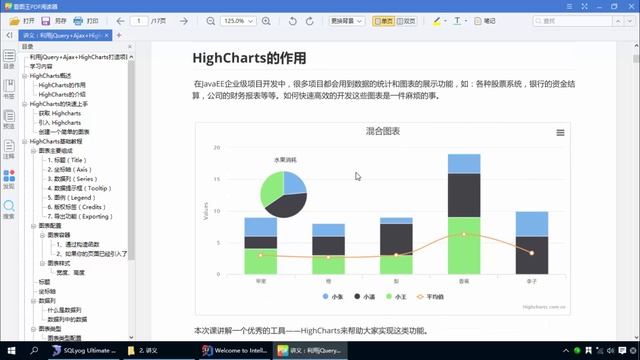Open the page preview panel in sidebar
This screenshot has height=360, width=640.
[x=9, y=119]
